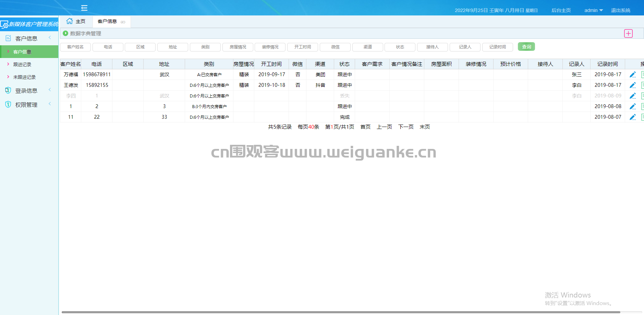644x315 pixels.
Task: Toggle the sidebar collapse hamburger icon
Action: pyautogui.click(x=84, y=8)
